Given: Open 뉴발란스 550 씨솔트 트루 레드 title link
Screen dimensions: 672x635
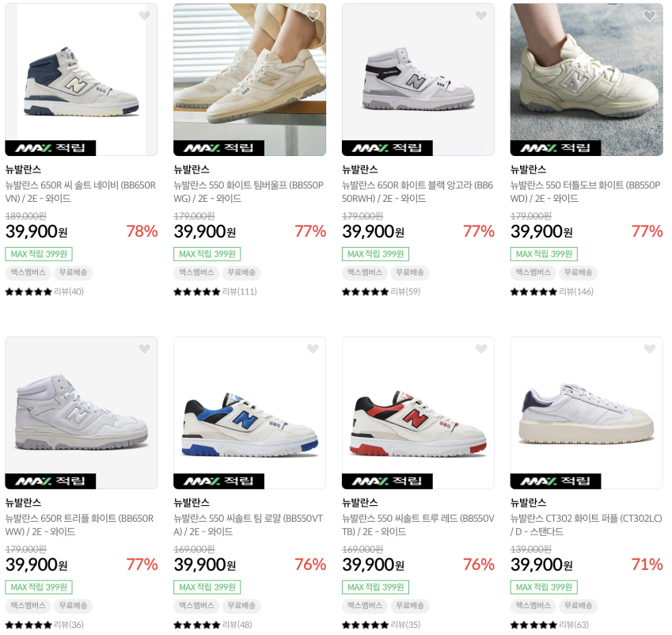Looking at the screenshot, I should coord(417,525).
